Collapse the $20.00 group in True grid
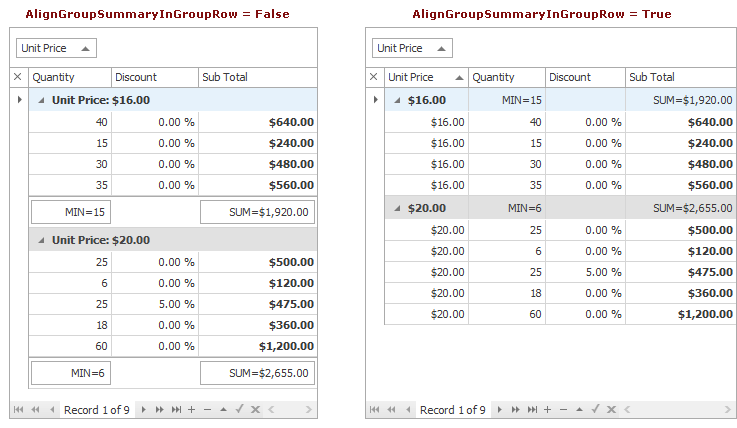Viewport: 737px width, 428px height. (x=398, y=208)
